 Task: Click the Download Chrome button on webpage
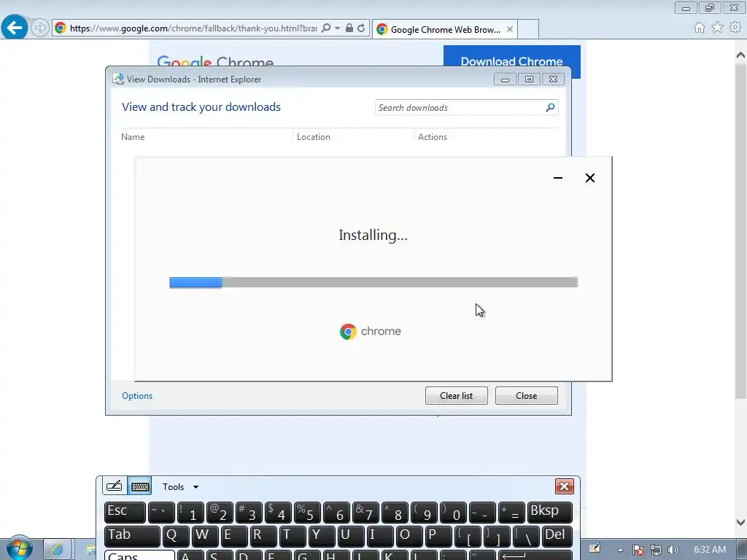511,61
